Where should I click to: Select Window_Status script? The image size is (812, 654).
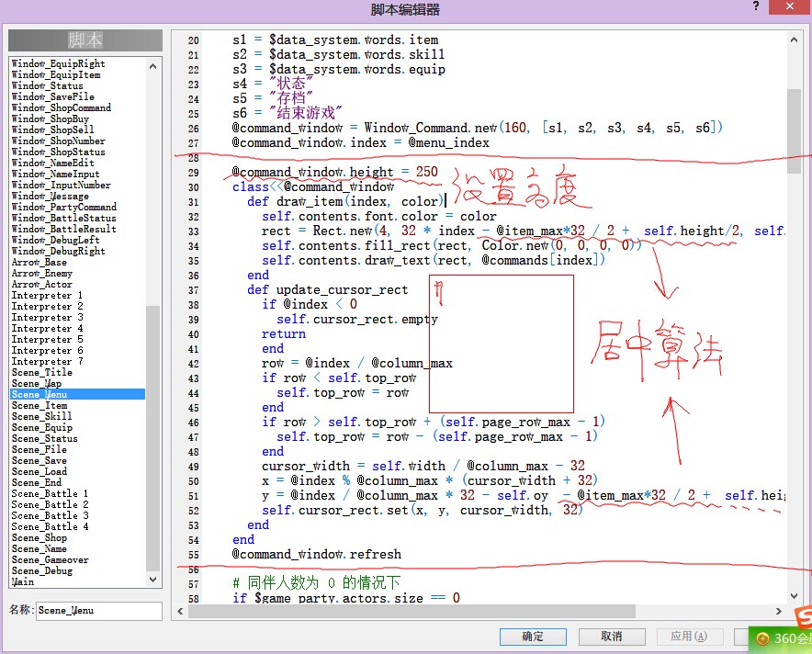point(47,85)
